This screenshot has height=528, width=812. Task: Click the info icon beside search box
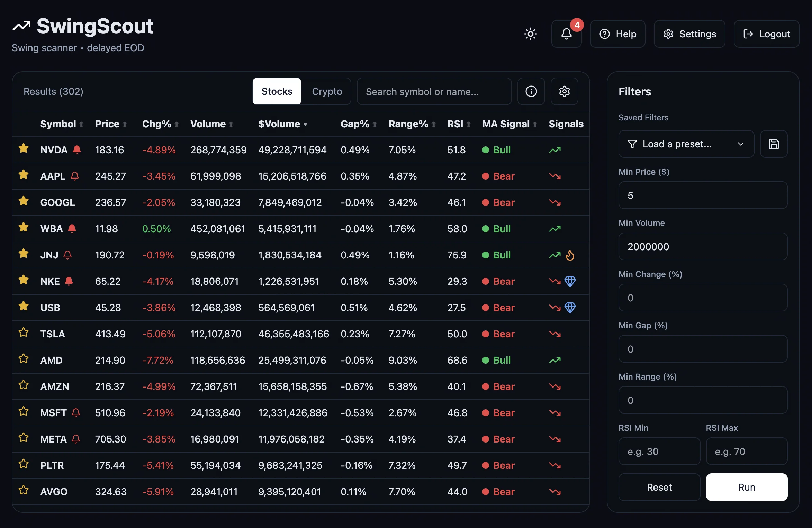pos(531,91)
